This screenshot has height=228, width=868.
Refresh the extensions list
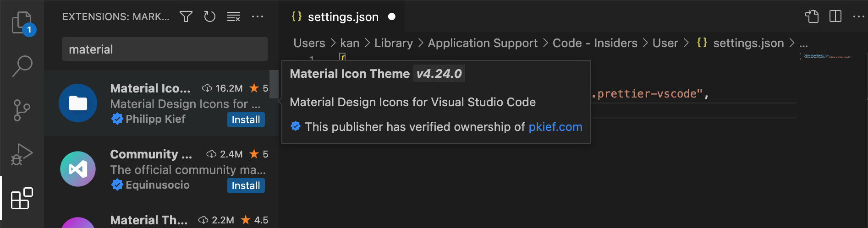[x=209, y=17]
